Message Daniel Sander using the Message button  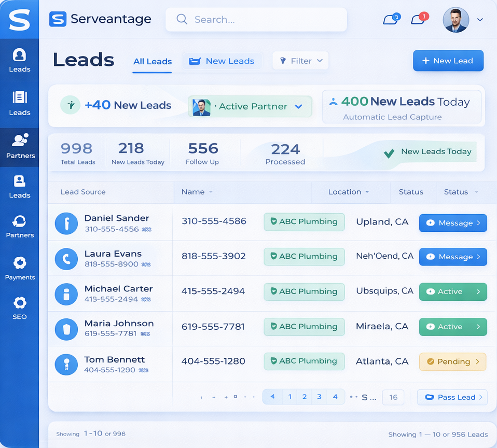452,223
